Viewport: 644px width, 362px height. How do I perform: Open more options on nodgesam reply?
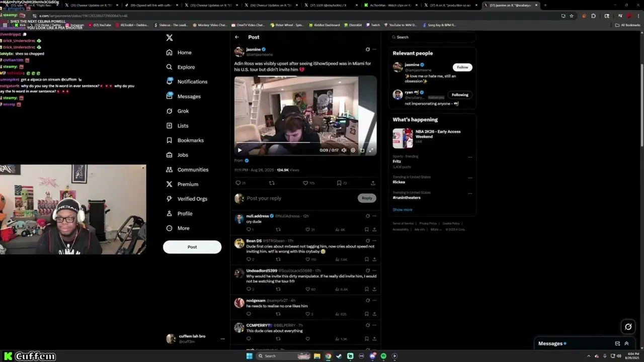coord(374,301)
